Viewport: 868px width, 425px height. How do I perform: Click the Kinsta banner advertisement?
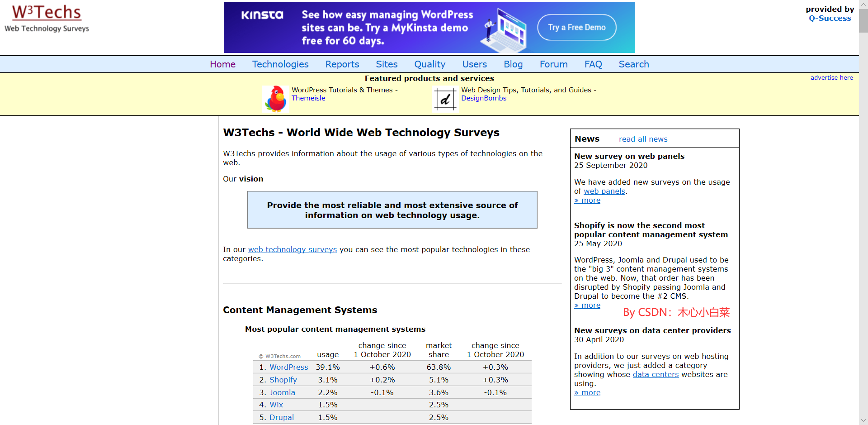(x=429, y=27)
